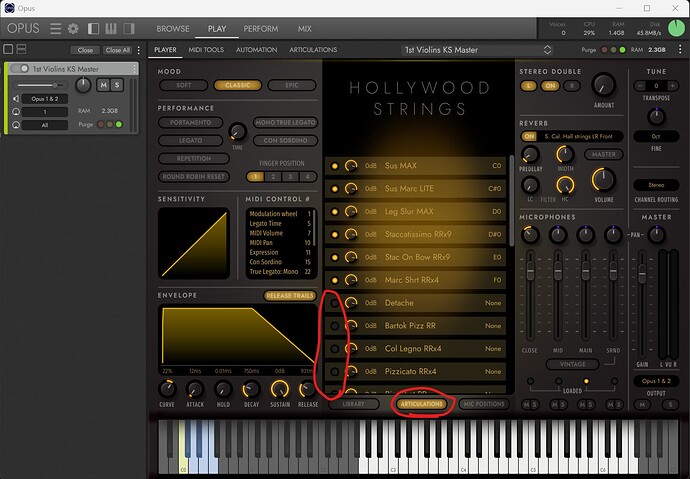Click the articulation list scrollbar
Viewport: 690px width, 479px height.
511,201
